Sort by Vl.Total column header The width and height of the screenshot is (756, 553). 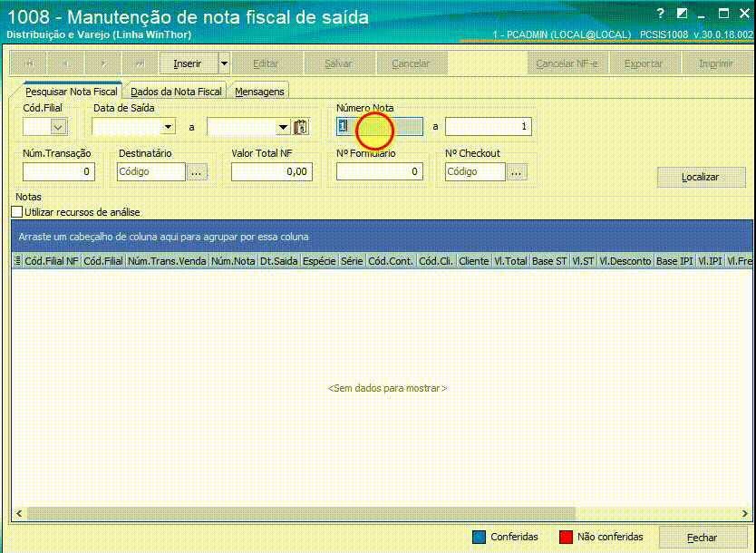pos(510,261)
